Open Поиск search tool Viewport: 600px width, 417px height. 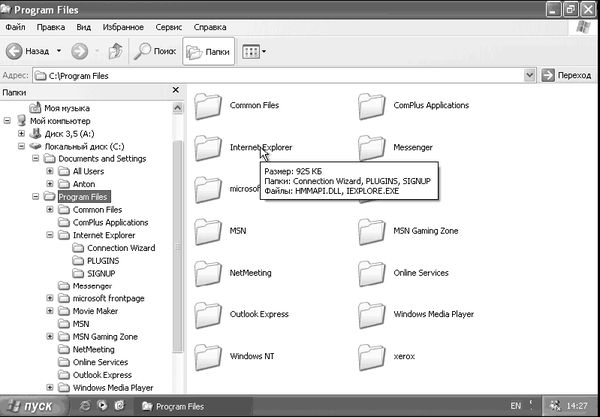point(155,51)
